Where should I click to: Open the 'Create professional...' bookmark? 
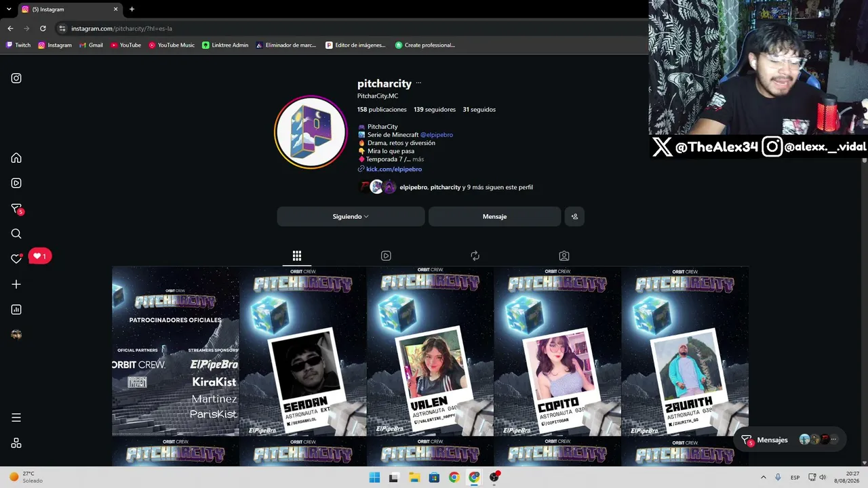(x=425, y=45)
